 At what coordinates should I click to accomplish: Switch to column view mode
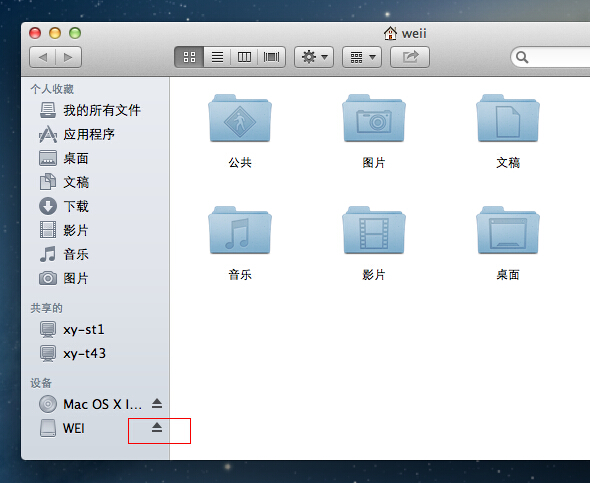[x=244, y=57]
